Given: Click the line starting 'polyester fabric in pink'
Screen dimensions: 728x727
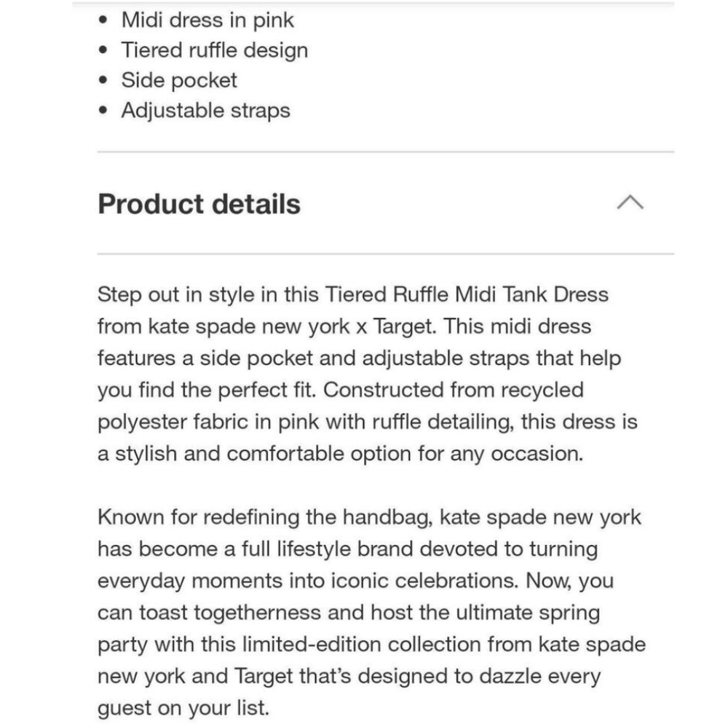Looking at the screenshot, I should (368, 422).
